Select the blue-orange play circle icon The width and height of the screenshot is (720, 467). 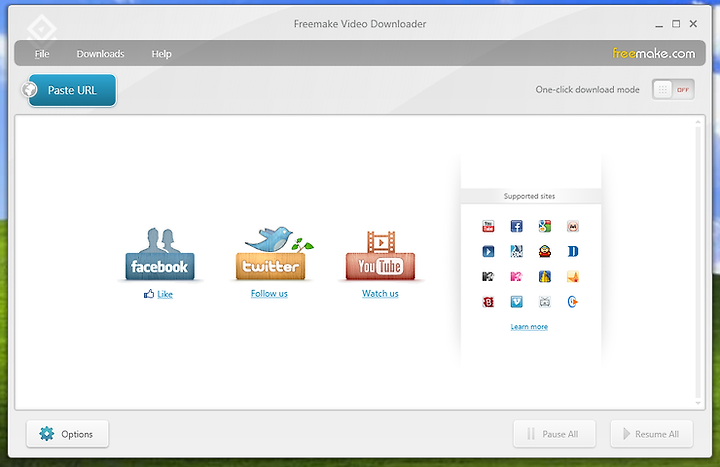(x=573, y=302)
